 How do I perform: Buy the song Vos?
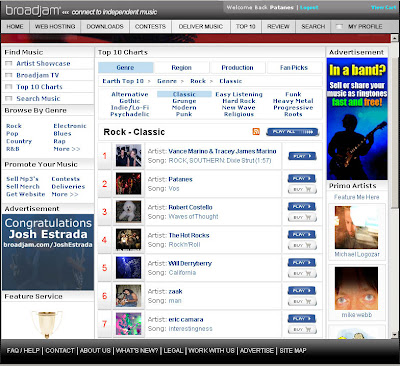pos(302,189)
